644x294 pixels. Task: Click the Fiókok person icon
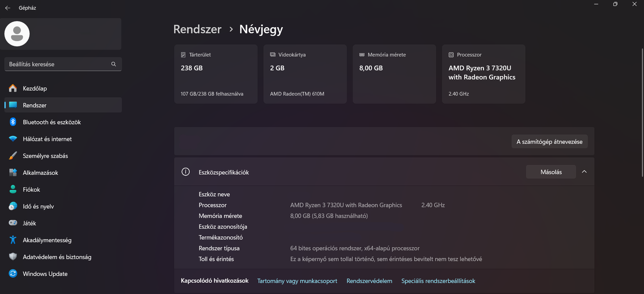pyautogui.click(x=13, y=190)
